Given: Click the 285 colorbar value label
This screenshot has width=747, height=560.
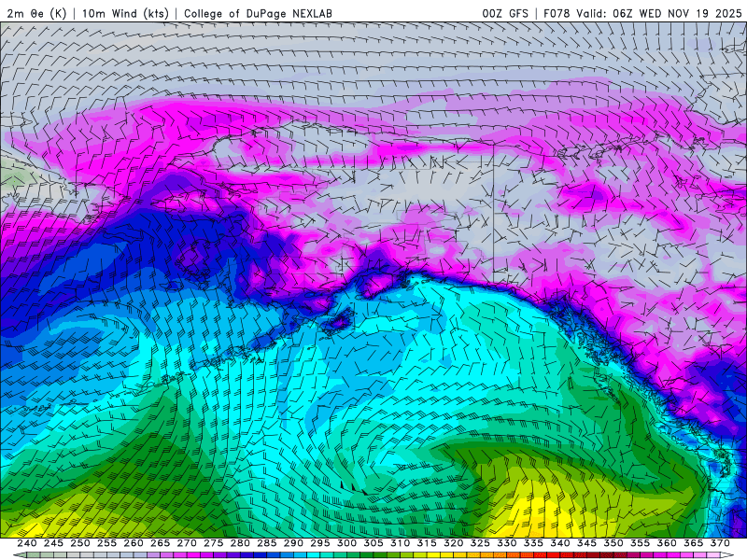Looking at the screenshot, I should pyautogui.click(x=267, y=543).
